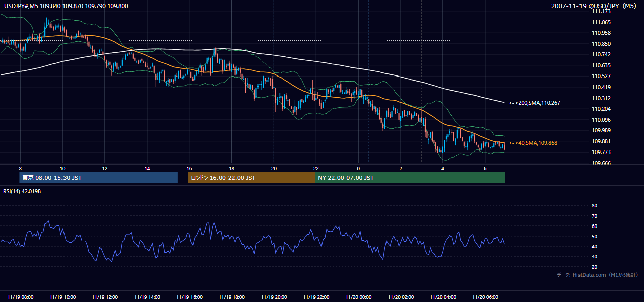Click the 11/19 22:00 time label

[316, 297]
